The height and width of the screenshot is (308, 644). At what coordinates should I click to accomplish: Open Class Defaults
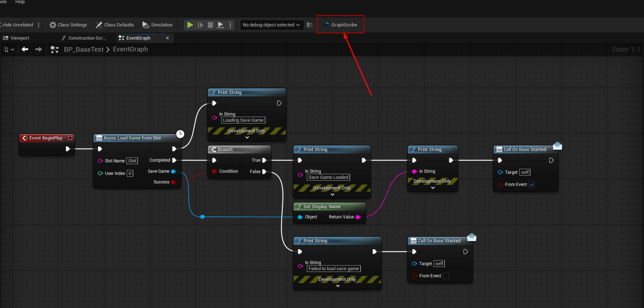pyautogui.click(x=115, y=25)
